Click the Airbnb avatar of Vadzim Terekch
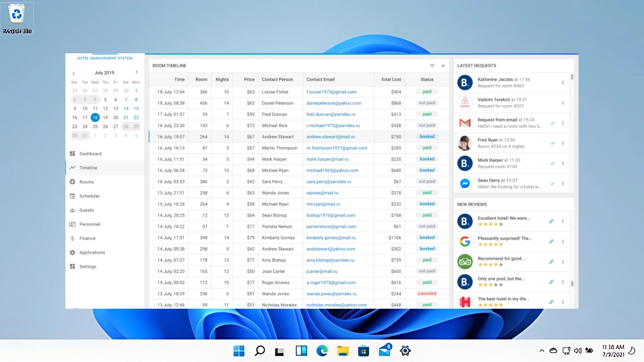644x362 pixels. [x=465, y=103]
